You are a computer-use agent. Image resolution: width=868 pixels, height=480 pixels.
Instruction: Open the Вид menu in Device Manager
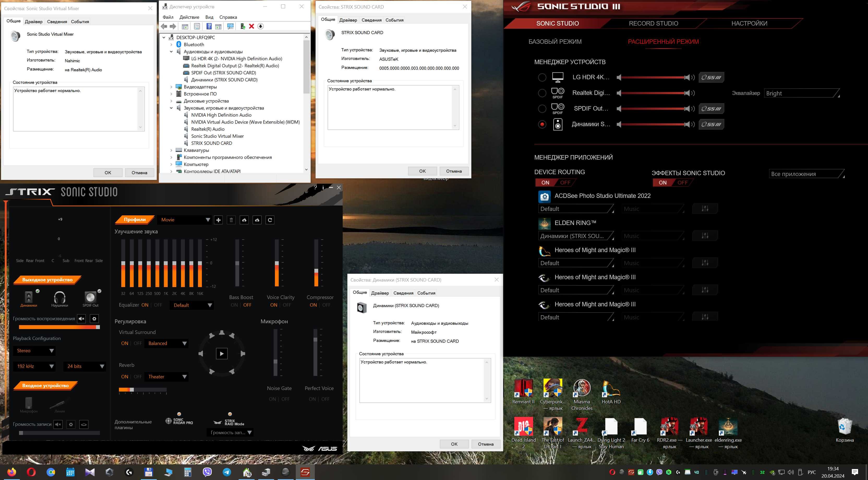(209, 17)
